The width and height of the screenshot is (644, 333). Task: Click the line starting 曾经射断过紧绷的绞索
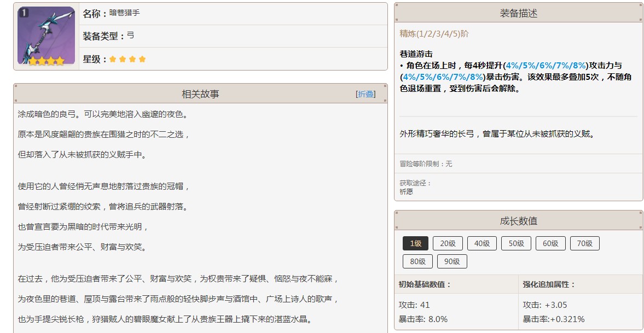[x=103, y=207]
